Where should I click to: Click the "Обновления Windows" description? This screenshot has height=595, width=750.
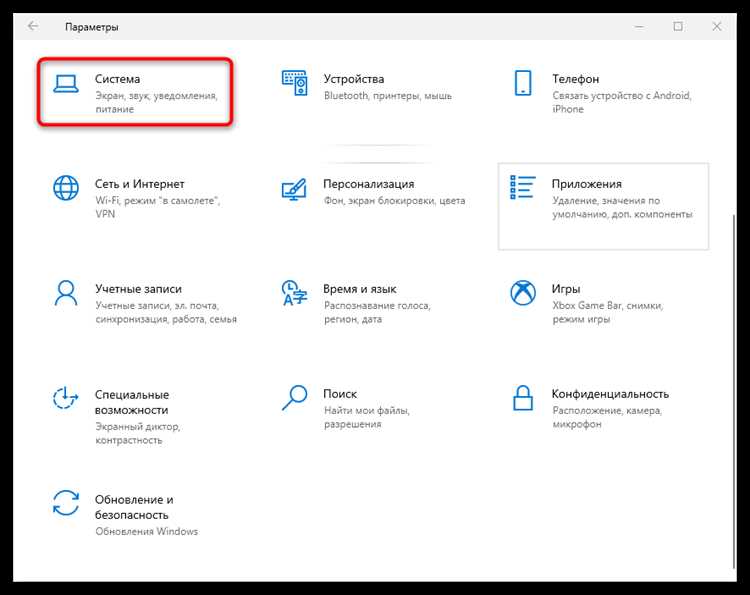tap(146, 531)
